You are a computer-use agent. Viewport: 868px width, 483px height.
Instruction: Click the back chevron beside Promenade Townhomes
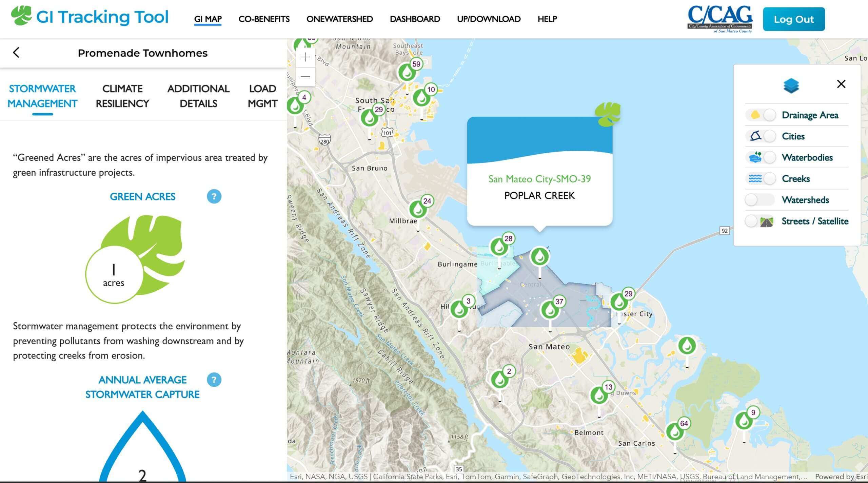(16, 53)
